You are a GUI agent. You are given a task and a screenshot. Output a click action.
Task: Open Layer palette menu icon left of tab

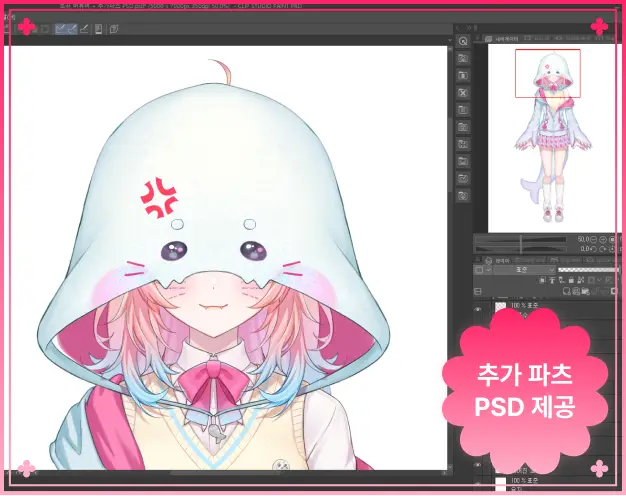click(477, 260)
